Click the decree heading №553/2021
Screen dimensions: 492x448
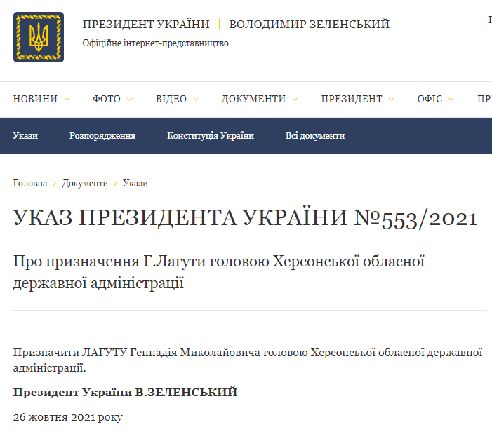246,219
